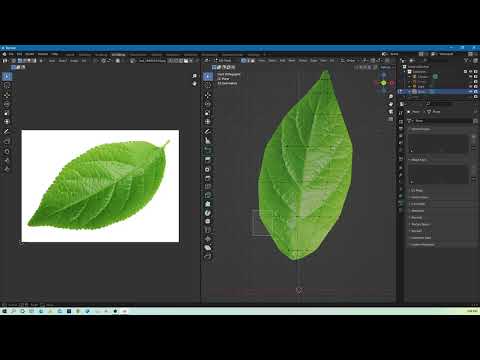Select the Extrude Region tool

[208, 160]
